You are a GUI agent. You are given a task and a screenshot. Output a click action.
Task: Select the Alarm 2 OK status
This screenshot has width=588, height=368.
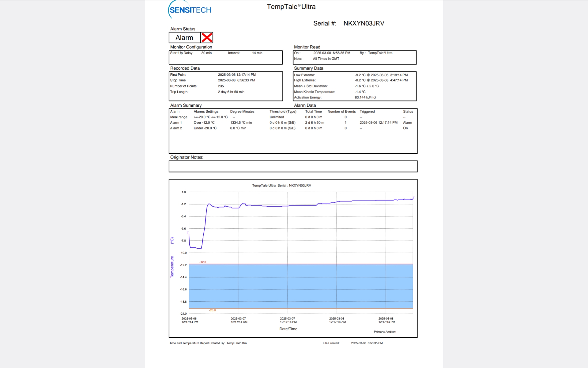click(x=405, y=128)
